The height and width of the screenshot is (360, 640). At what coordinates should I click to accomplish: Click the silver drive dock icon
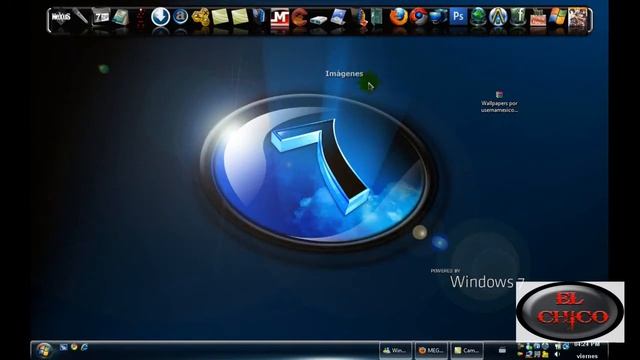point(319,19)
